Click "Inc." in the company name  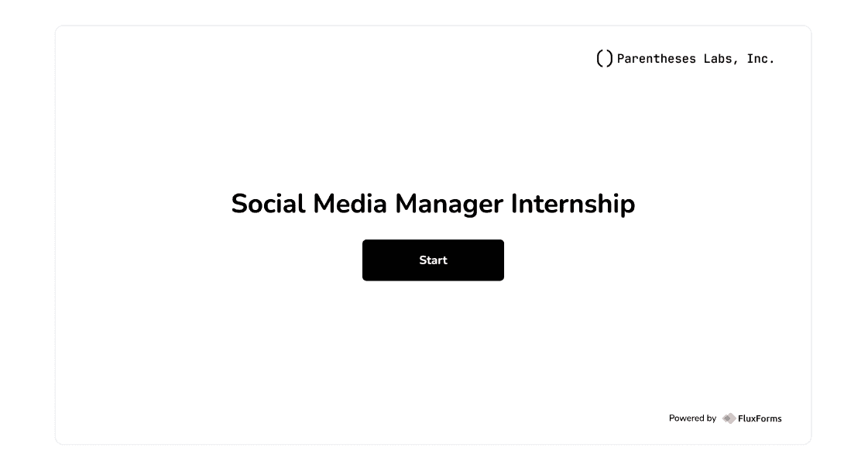[x=760, y=59]
